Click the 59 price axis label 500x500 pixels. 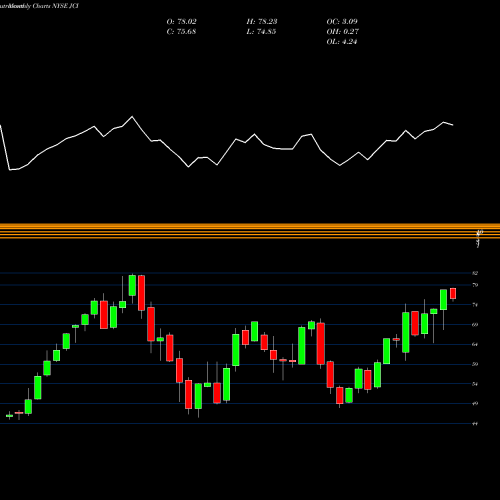pyautogui.click(x=475, y=364)
